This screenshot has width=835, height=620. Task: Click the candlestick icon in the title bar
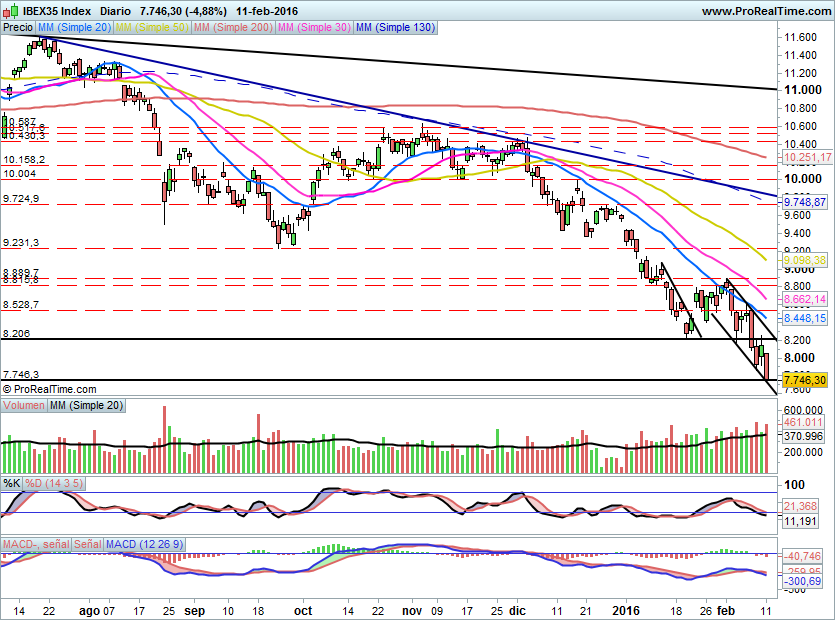click(10, 10)
